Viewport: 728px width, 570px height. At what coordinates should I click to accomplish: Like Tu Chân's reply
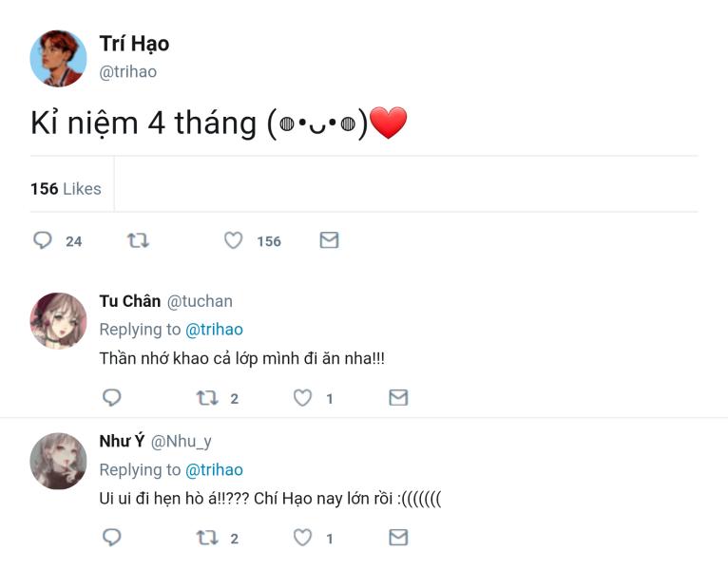point(303,398)
